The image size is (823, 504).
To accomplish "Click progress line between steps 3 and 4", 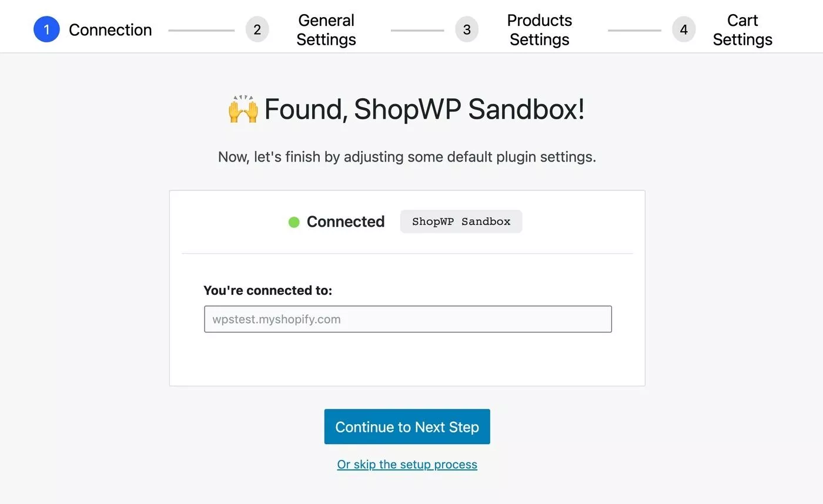I will point(634,30).
